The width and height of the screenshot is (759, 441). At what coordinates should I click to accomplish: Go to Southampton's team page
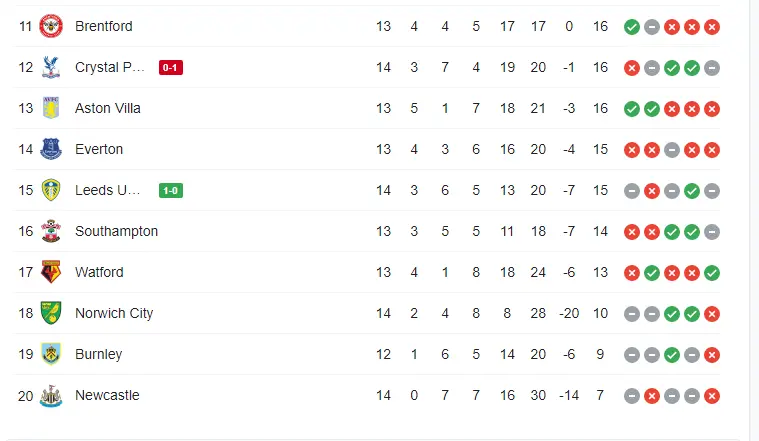tap(116, 232)
